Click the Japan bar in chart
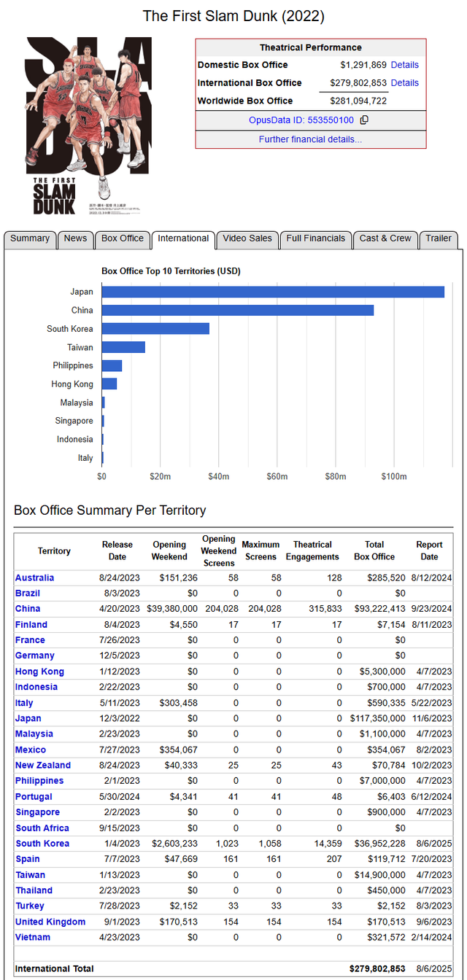Screen dimensions: 467x980 pos(272,292)
